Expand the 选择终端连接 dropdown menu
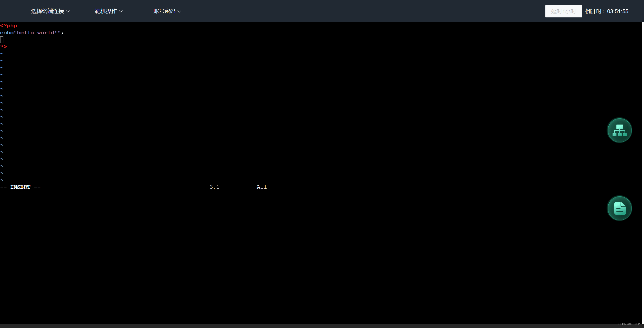This screenshot has width=644, height=328. [50, 11]
